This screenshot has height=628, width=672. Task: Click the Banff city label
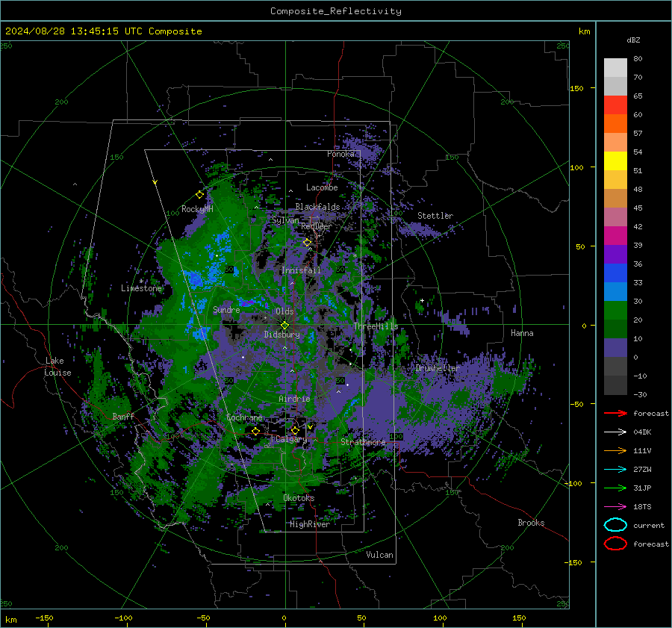pos(123,416)
